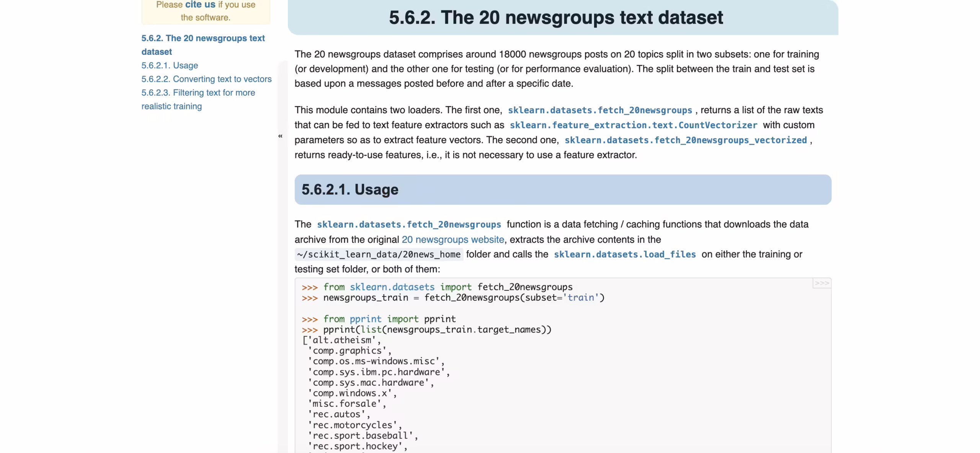Screen dimensions: 980x453
Task: Click fetch_20newsgroups link in the loaders paragraph
Action: click(599, 110)
